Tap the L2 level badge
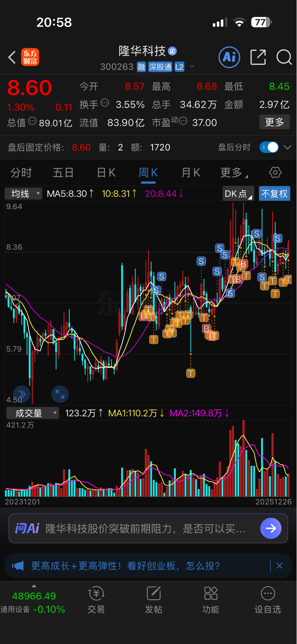Screen dimensions: 297x644 (x=180, y=67)
